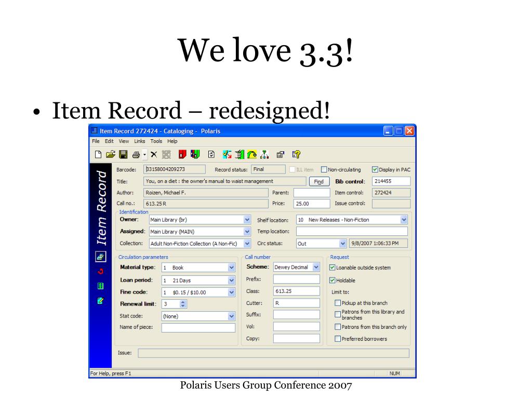Click the Class field showing 613.25
This screenshot has width=532, height=399.
point(297,291)
